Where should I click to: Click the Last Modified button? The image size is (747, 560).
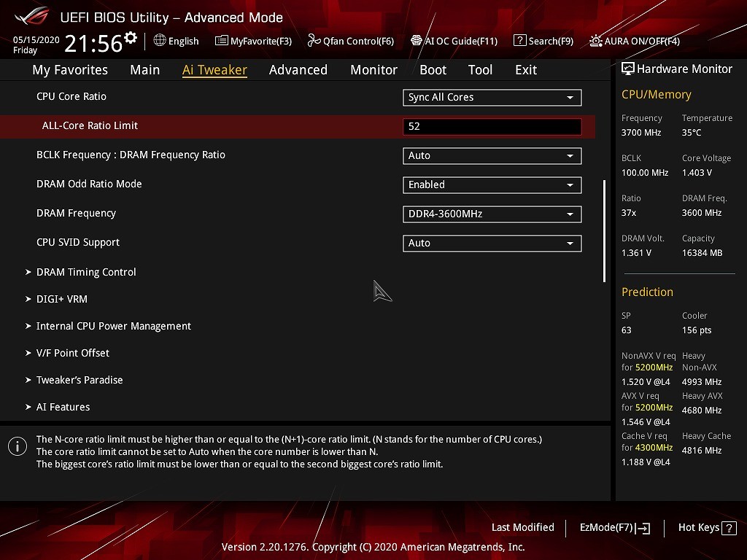(522, 527)
